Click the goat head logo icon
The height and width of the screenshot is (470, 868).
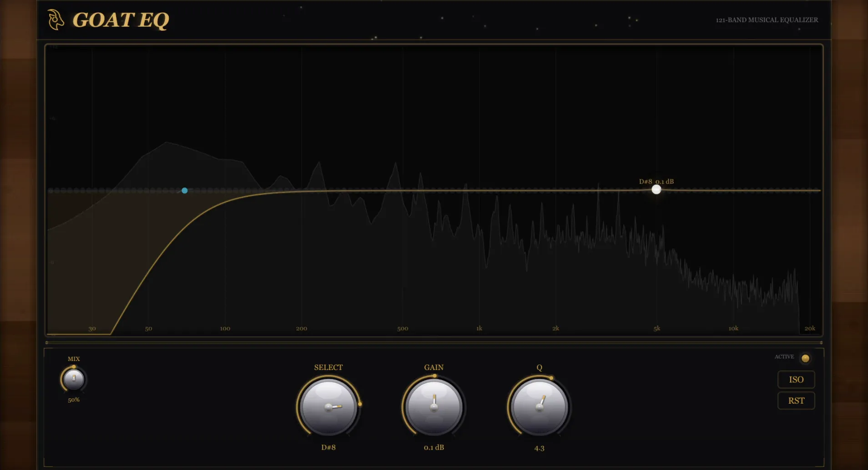(x=56, y=20)
